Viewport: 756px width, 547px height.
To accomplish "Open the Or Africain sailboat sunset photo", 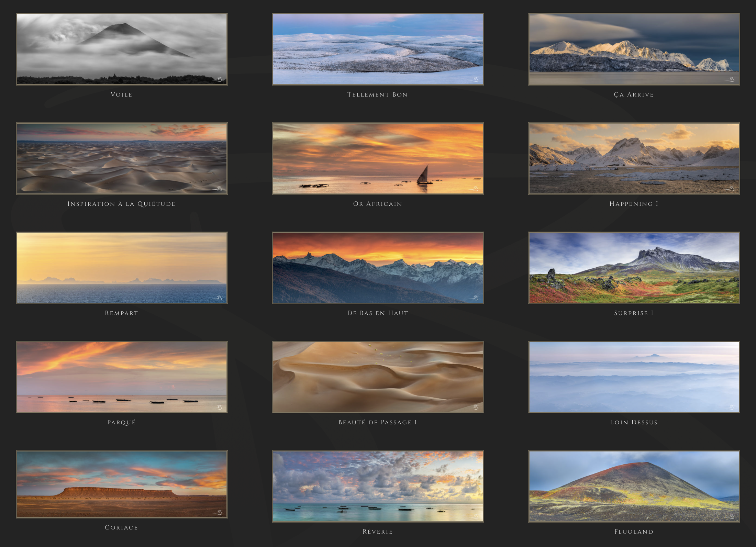I will 378,158.
